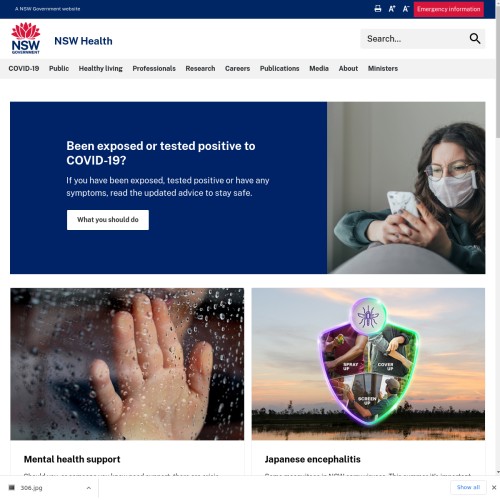500x500 pixels.
Task: Click the mosquito shield campaign image
Action: tap(368, 364)
